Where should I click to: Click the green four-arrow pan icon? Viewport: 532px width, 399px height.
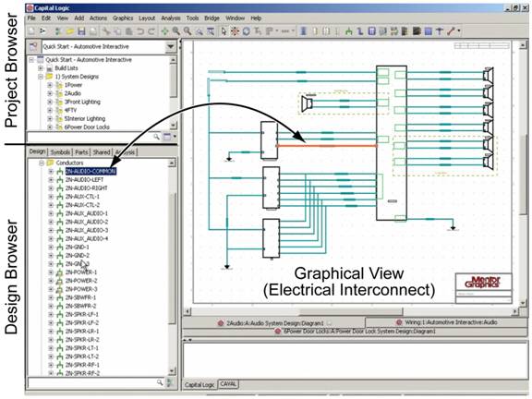tap(164, 31)
